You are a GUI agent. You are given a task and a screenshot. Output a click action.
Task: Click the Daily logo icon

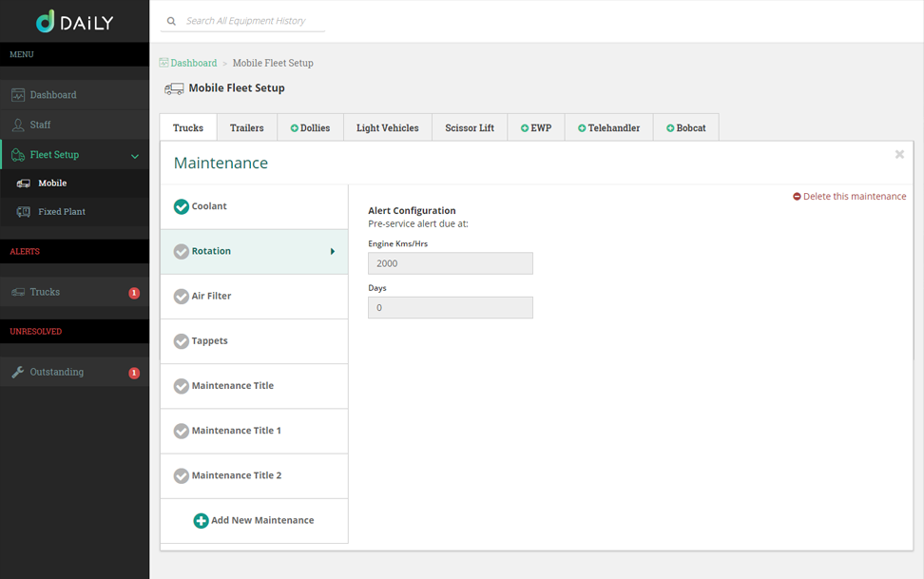pos(46,22)
